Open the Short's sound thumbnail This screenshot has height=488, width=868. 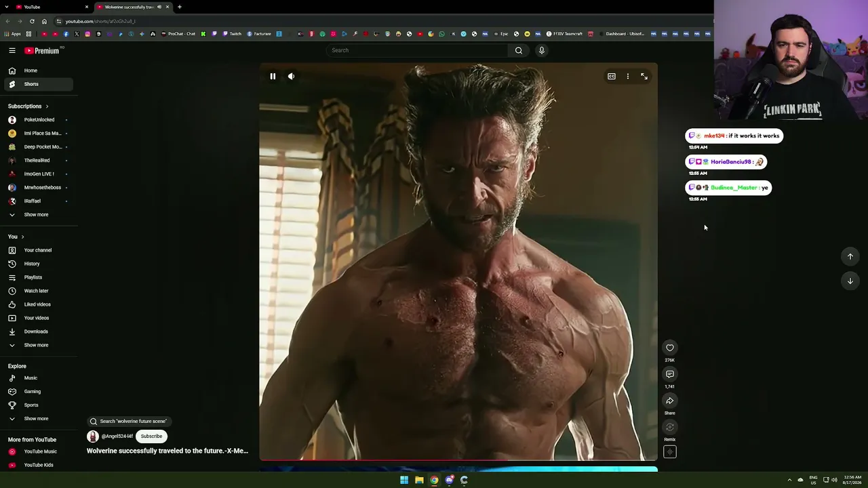click(670, 452)
